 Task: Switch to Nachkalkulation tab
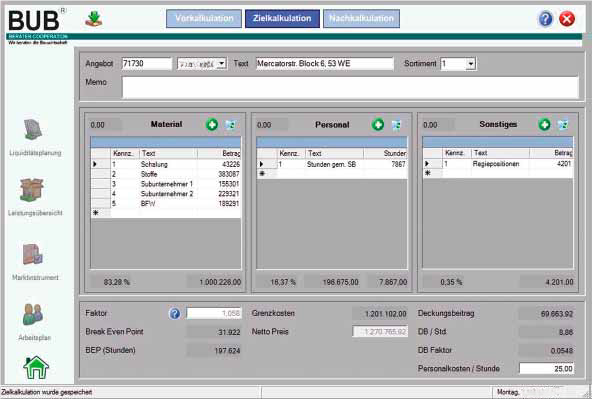(361, 18)
